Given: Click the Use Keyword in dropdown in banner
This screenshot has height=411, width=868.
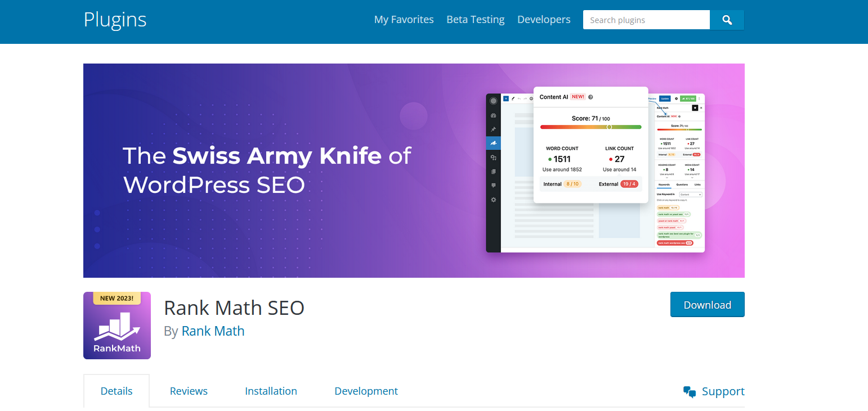Looking at the screenshot, I should click(691, 195).
